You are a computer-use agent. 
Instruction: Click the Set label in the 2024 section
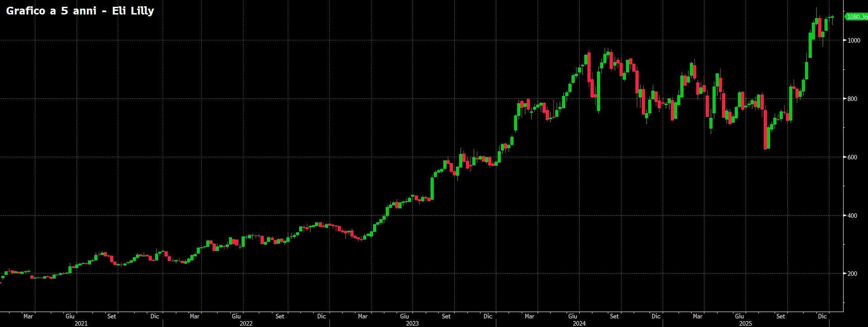(x=614, y=316)
